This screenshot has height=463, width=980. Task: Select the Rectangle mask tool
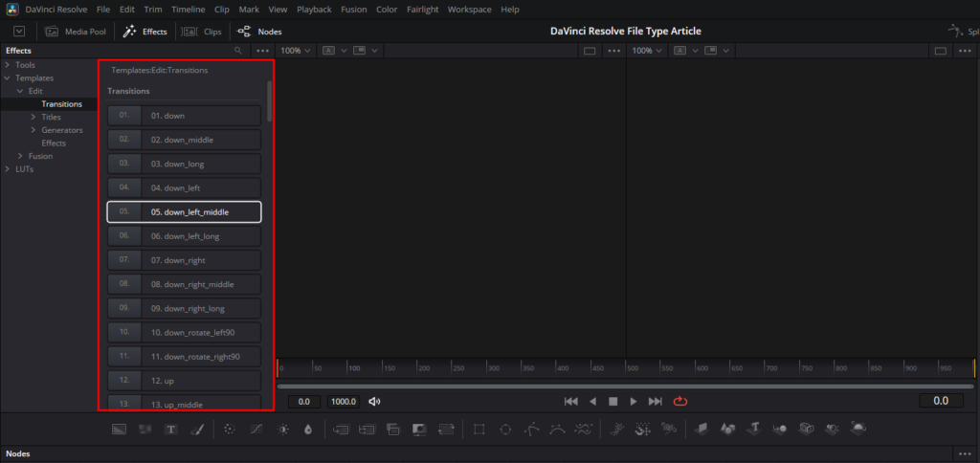tap(479, 430)
